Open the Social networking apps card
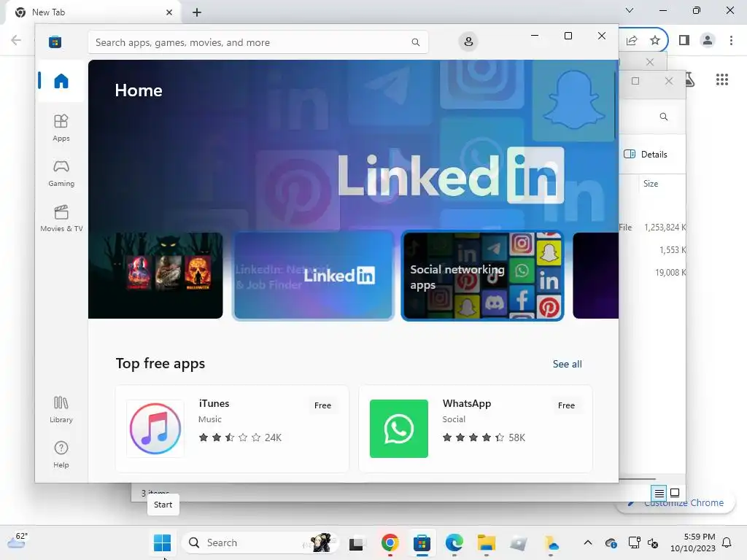The height and width of the screenshot is (560, 747). click(483, 275)
